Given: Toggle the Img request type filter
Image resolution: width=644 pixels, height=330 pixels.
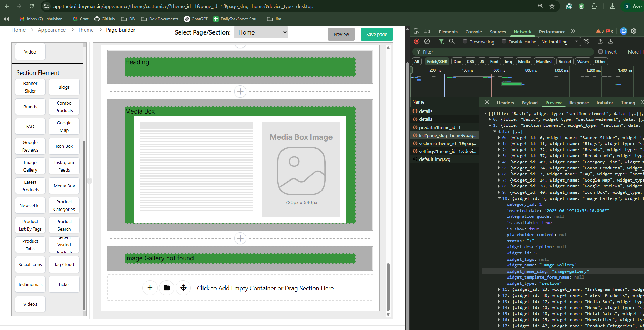Looking at the screenshot, I should pos(508,61).
